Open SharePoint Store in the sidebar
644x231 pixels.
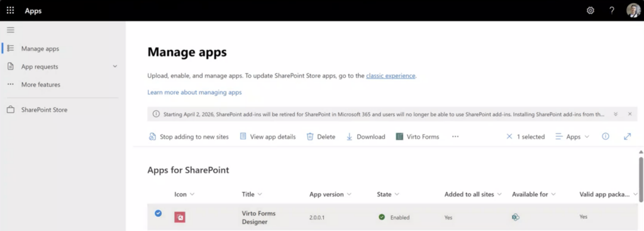pyautogui.click(x=45, y=110)
